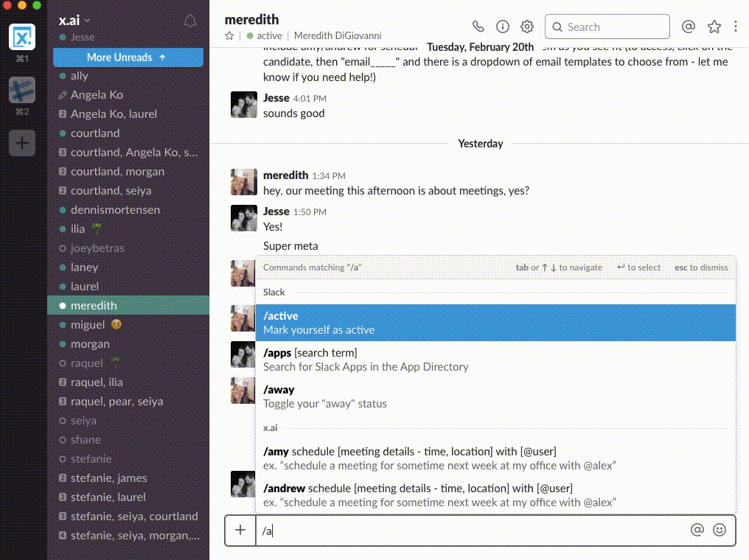This screenshot has height=560, width=749.
Task: Click the 1:50 PM message timestamp
Action: [x=310, y=212]
